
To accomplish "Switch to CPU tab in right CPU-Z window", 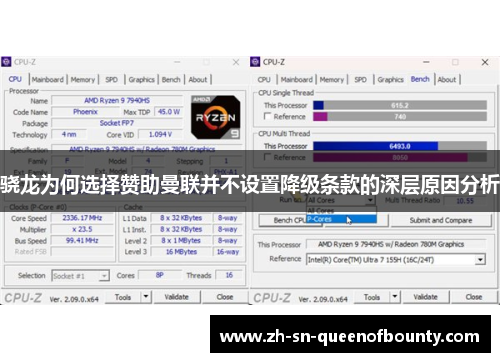I will tap(264, 80).
